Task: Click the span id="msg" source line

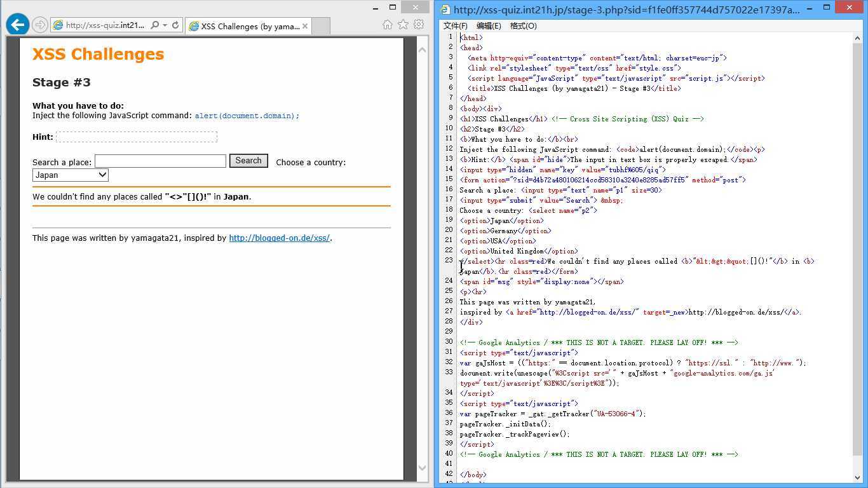Action: coord(542,281)
